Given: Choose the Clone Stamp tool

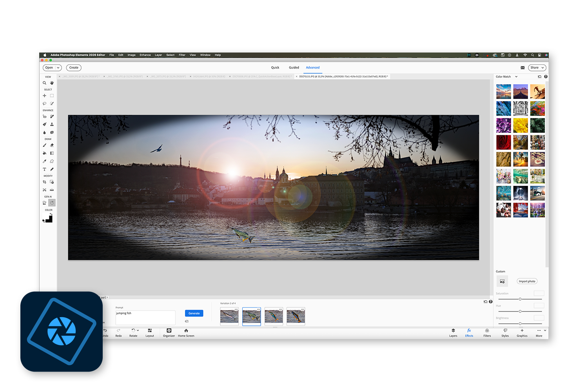Looking at the screenshot, I should (x=52, y=124).
